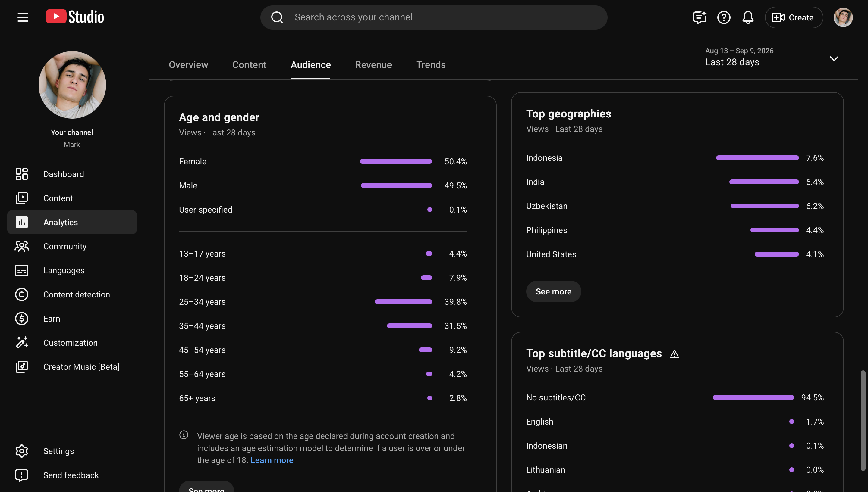Open the Learn more link
The width and height of the screenshot is (868, 492).
click(x=272, y=460)
